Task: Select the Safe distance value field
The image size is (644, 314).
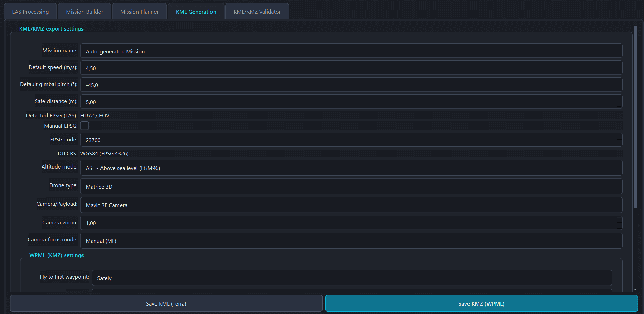Action: (348, 102)
